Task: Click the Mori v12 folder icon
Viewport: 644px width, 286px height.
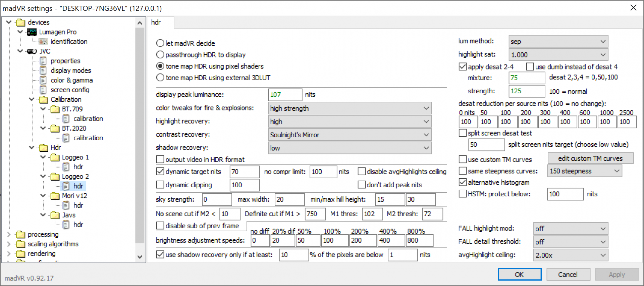Action: (55, 196)
